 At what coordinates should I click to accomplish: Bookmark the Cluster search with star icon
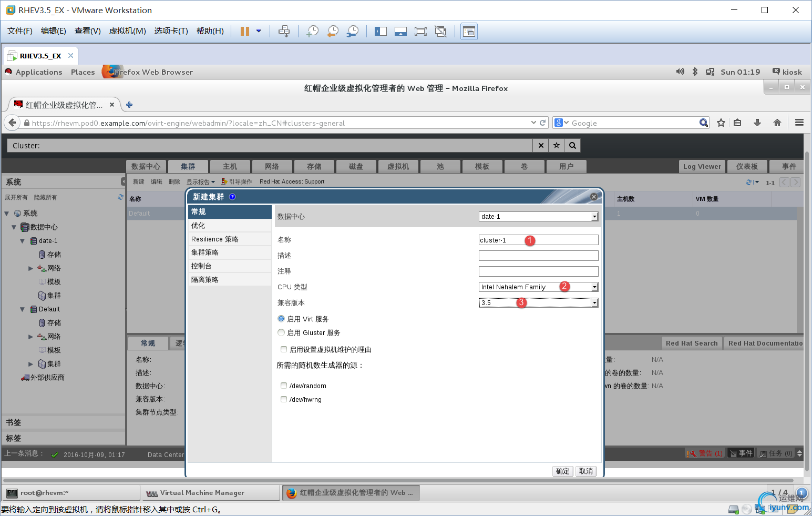[557, 145]
